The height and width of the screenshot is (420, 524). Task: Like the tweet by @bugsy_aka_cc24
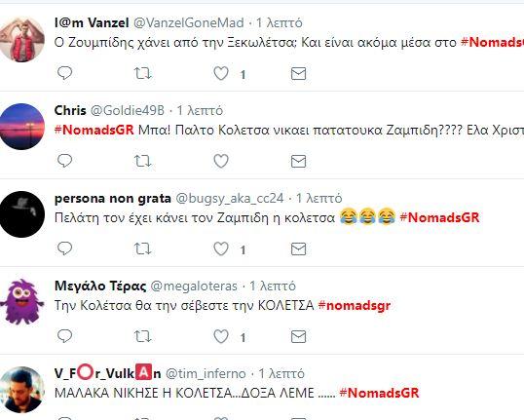point(221,248)
